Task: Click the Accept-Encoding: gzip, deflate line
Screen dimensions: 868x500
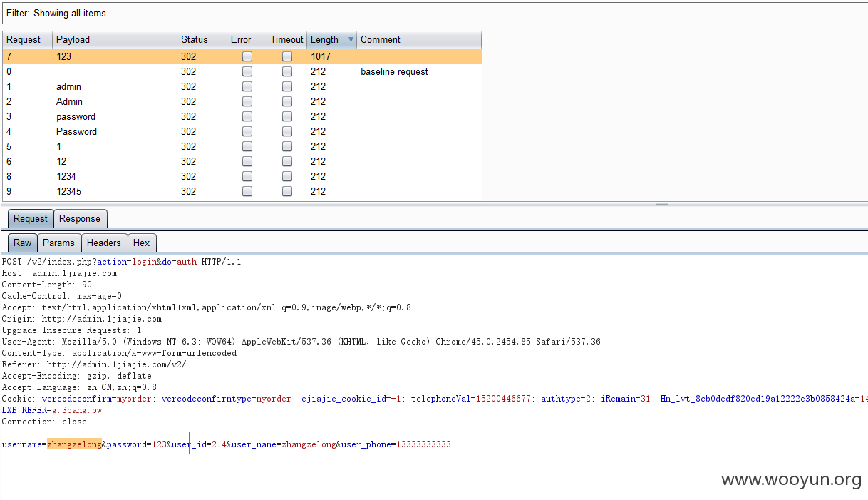Action: pos(76,376)
